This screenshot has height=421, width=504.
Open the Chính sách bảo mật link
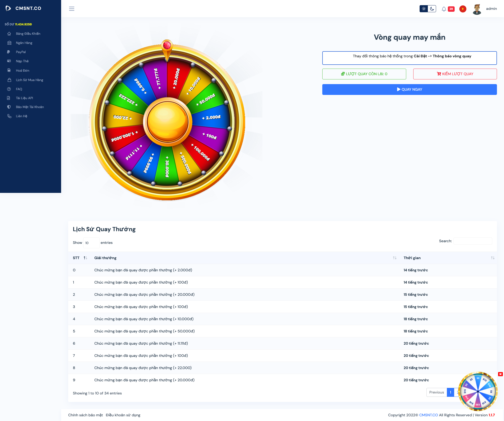pos(85,415)
